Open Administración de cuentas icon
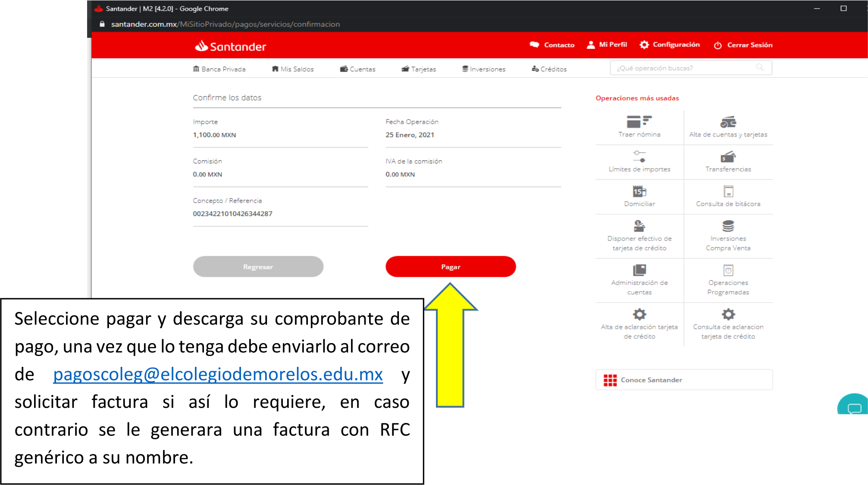The height and width of the screenshot is (485, 868). pyautogui.click(x=639, y=270)
